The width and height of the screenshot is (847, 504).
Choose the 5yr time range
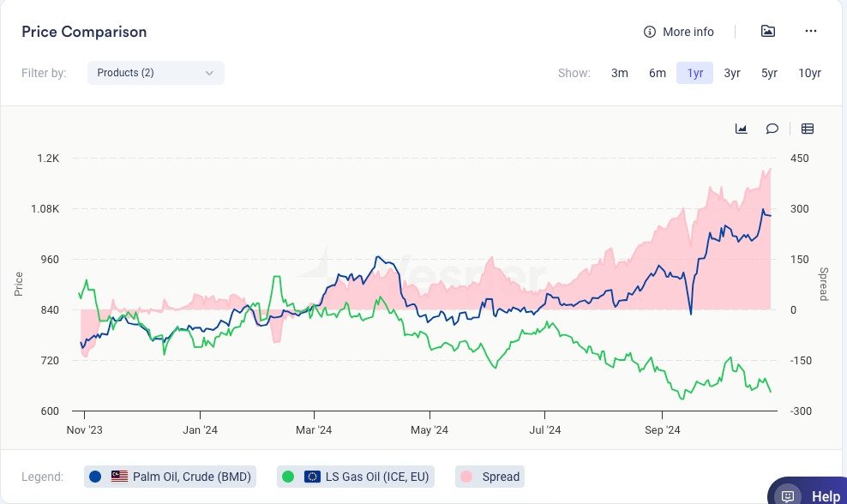coord(769,73)
